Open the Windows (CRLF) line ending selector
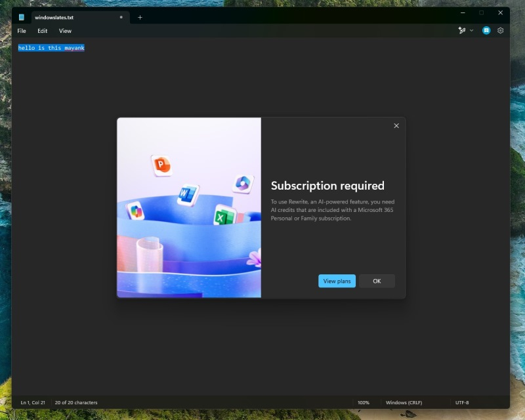This screenshot has width=525, height=420. (404, 402)
